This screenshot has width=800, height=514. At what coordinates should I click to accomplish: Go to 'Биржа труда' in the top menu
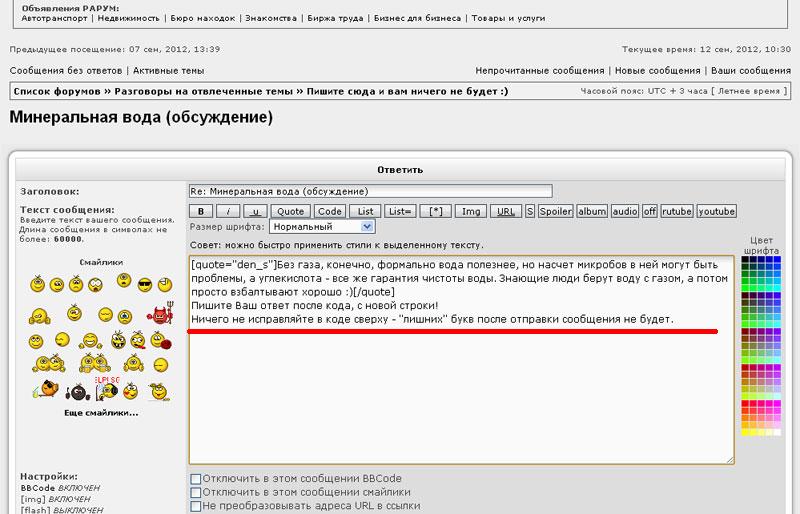(334, 18)
